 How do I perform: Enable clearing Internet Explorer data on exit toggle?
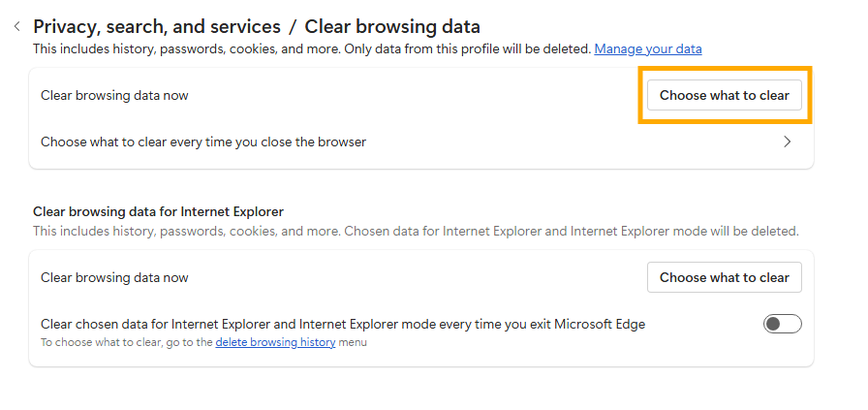pyautogui.click(x=782, y=324)
